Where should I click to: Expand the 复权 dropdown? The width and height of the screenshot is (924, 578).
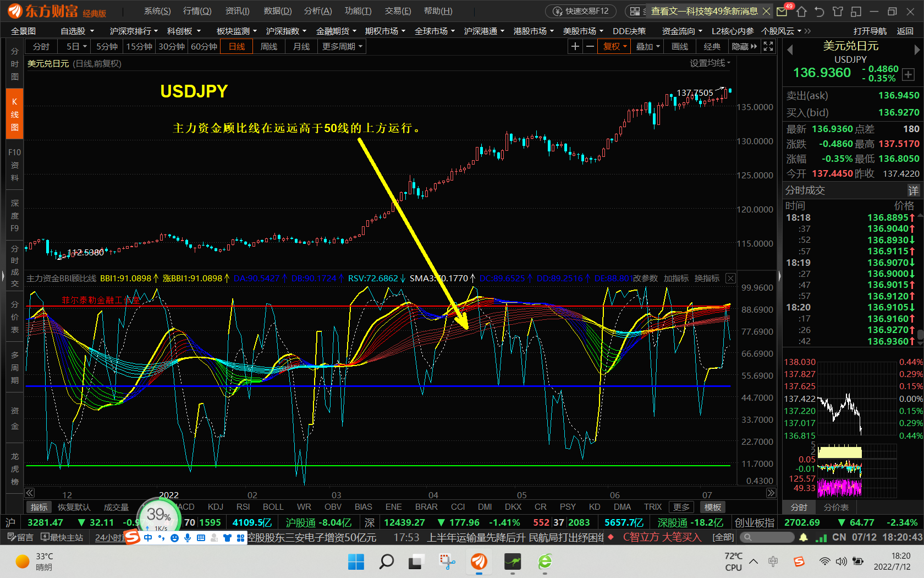point(614,47)
